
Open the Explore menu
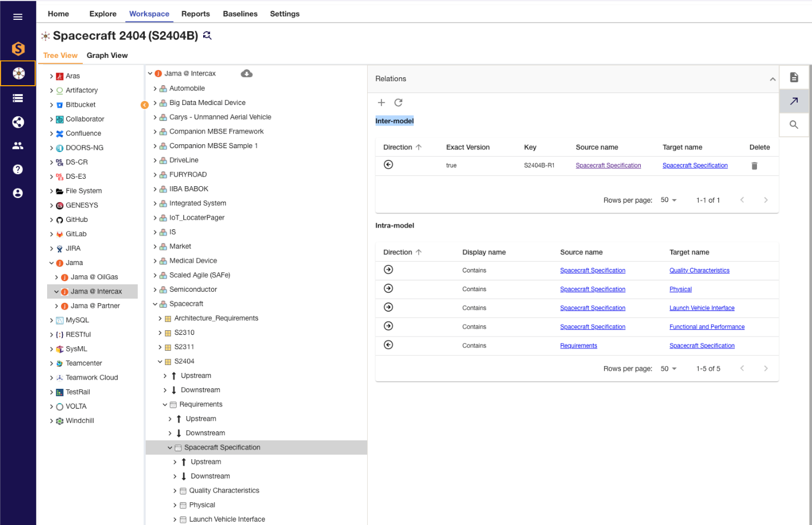(x=103, y=14)
